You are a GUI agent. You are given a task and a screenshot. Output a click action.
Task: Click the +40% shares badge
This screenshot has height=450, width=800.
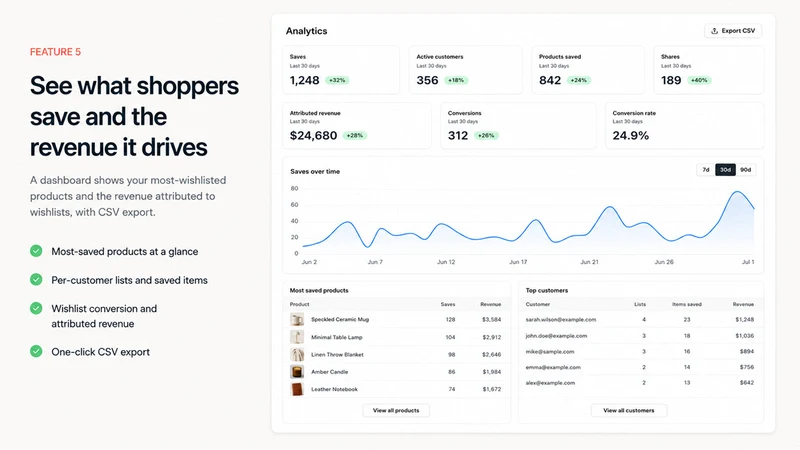tap(699, 81)
